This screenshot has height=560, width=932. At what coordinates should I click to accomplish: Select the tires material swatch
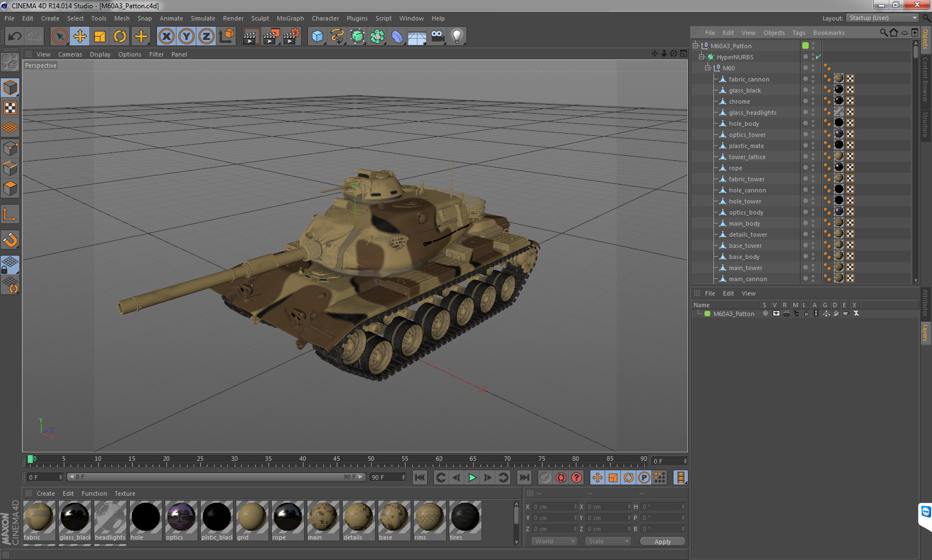(x=465, y=521)
